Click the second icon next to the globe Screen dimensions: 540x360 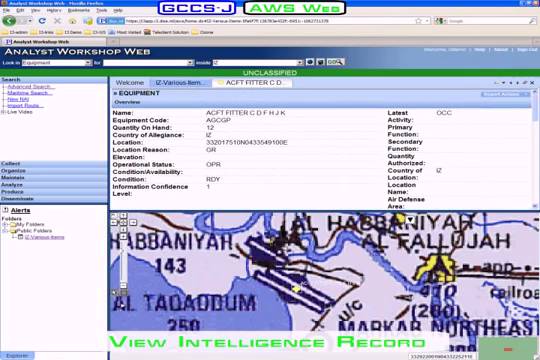coord(320,62)
